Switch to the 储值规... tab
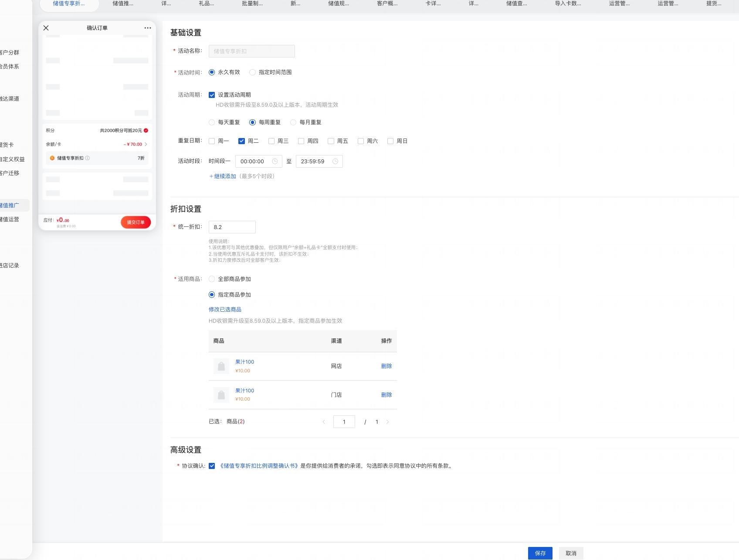The image size is (739, 560). pyautogui.click(x=339, y=3)
